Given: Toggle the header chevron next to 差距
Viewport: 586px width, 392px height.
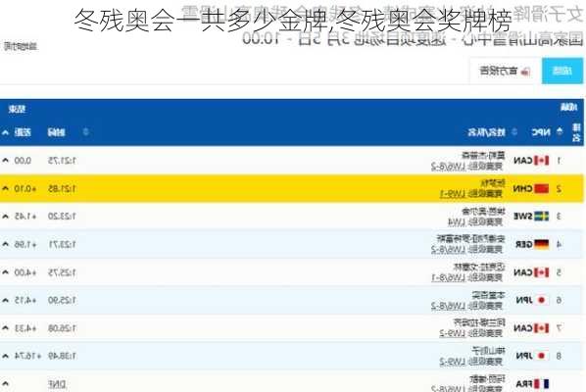Looking at the screenshot, I should point(5,132).
